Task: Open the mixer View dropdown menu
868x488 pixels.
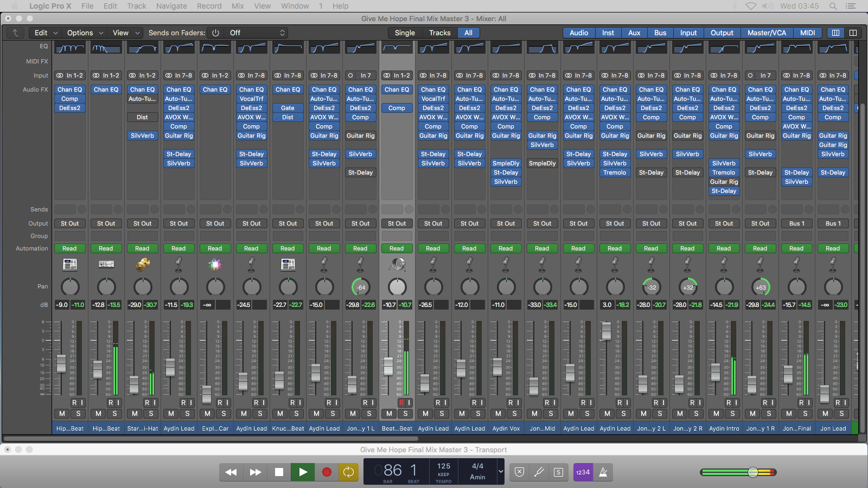Action: (126, 33)
